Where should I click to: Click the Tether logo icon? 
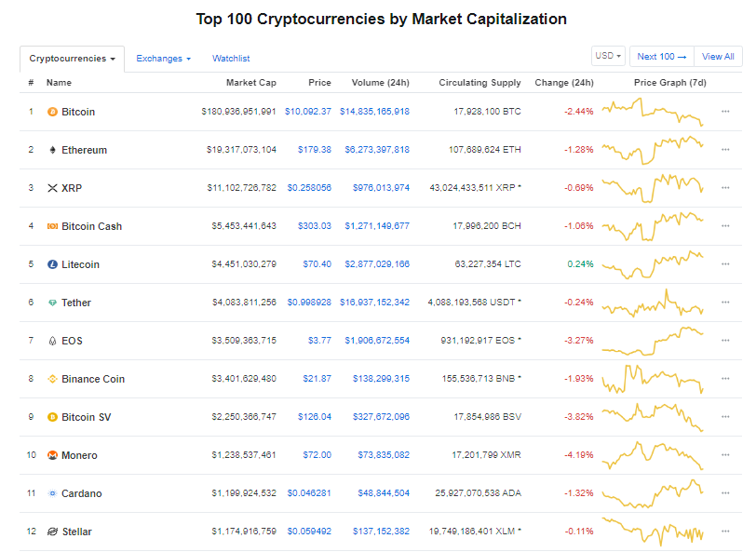click(x=52, y=303)
